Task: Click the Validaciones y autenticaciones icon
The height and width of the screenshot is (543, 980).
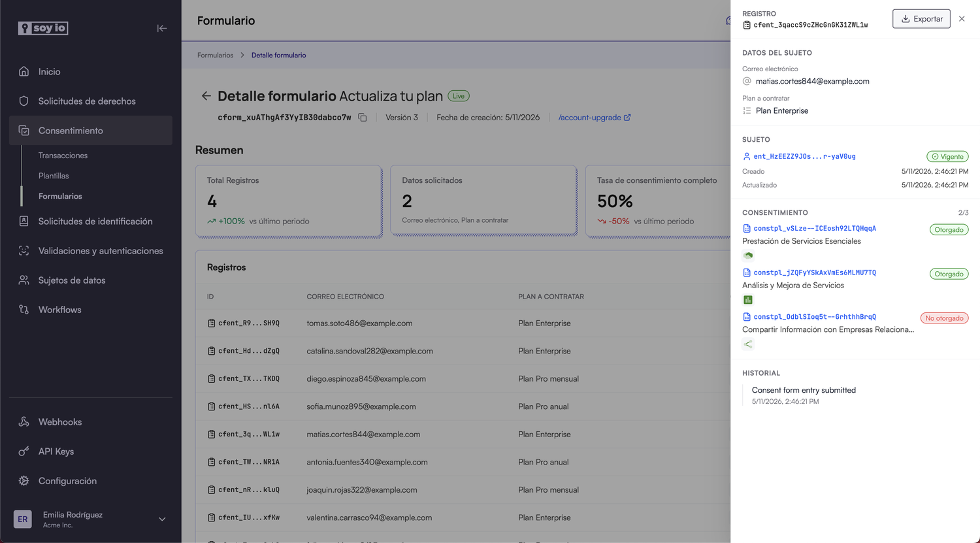Action: [x=24, y=250]
